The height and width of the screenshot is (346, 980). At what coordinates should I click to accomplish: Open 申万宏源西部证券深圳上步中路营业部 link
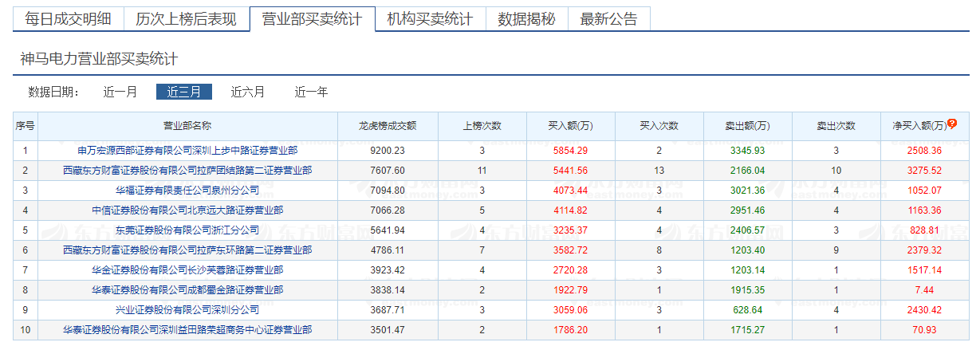(187, 150)
